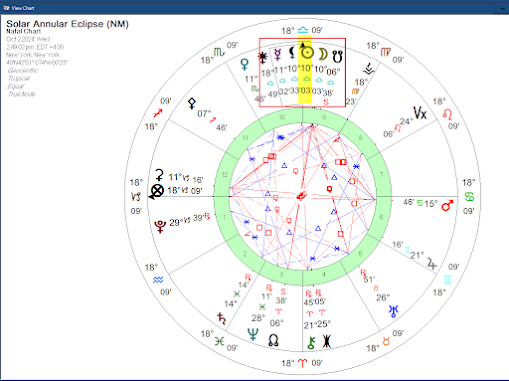The height and width of the screenshot is (381, 509).
Task: Click the Pallas glyph at 07° Sagittarius
Action: click(192, 104)
